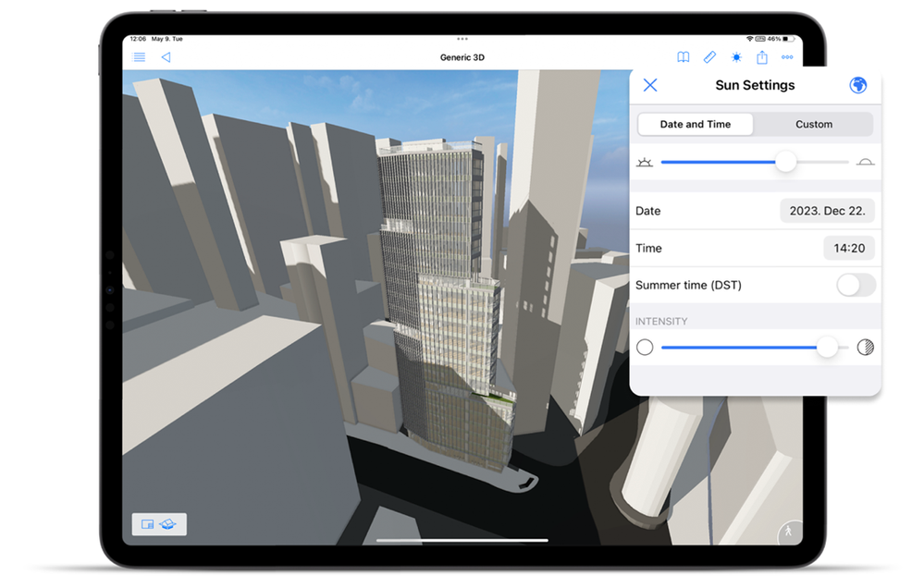This screenshot has width=924, height=588.
Task: Open the Date field showing 2023. Dec 22.
Action: (828, 211)
